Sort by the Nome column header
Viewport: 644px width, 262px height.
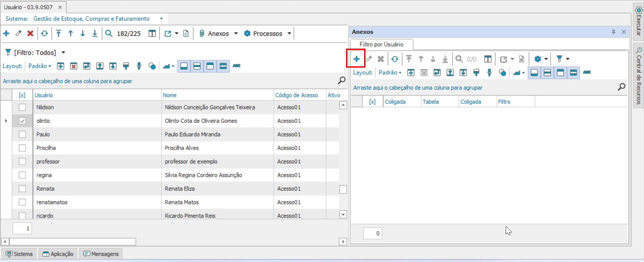coord(217,95)
